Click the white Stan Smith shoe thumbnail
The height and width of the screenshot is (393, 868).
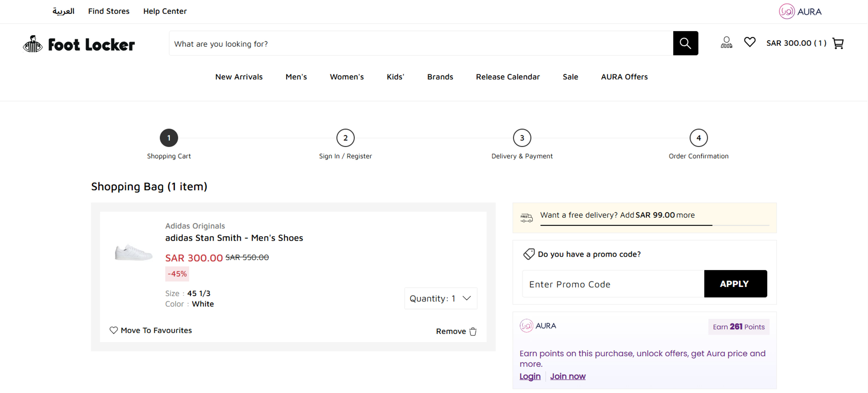[133, 252]
